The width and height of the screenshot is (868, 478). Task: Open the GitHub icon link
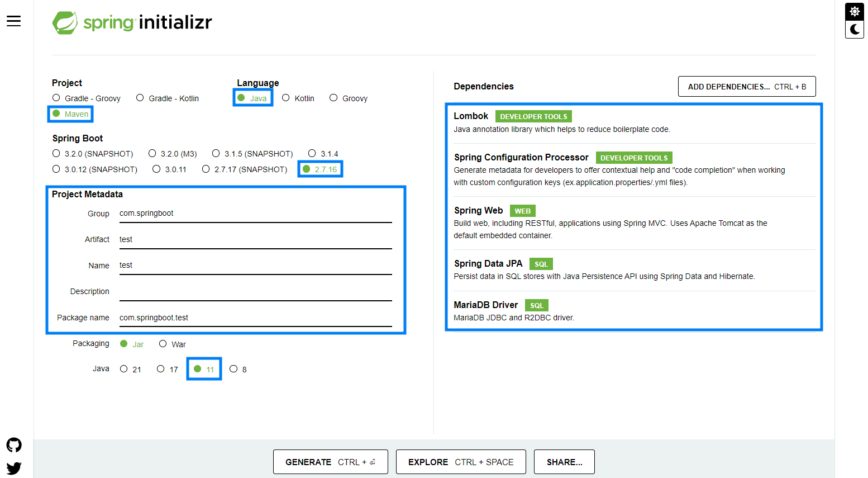click(14, 445)
